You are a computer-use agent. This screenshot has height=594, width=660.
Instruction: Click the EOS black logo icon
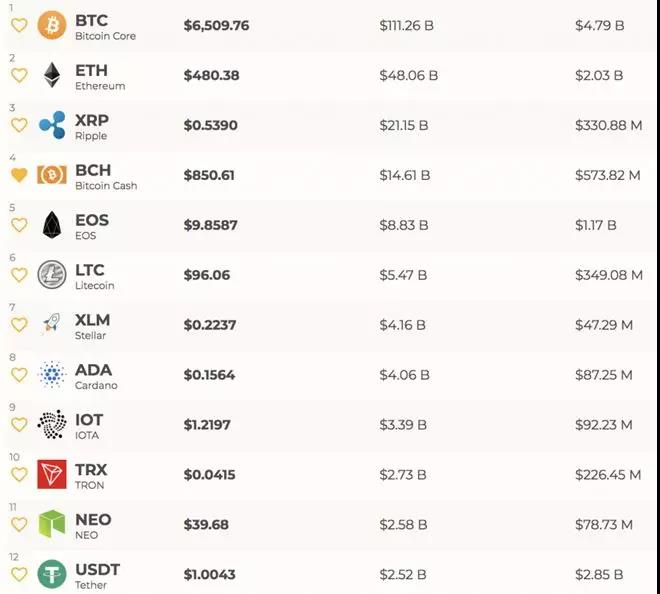pos(52,225)
